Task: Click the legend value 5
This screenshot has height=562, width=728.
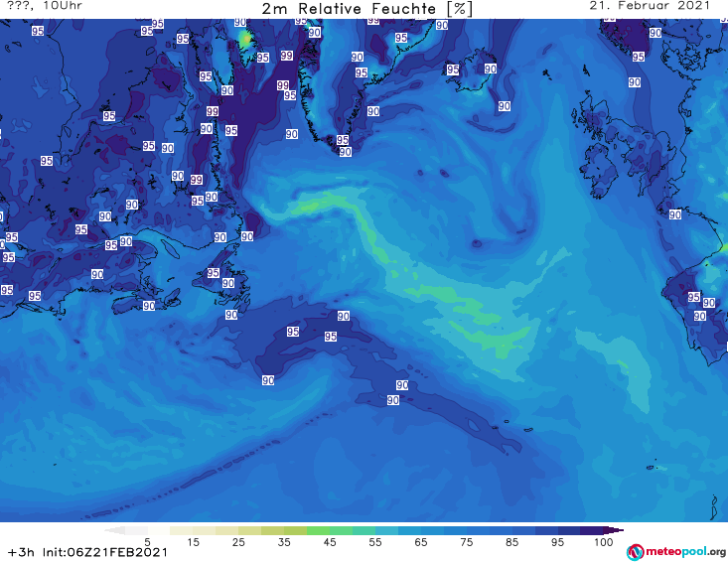Action: pyautogui.click(x=147, y=542)
